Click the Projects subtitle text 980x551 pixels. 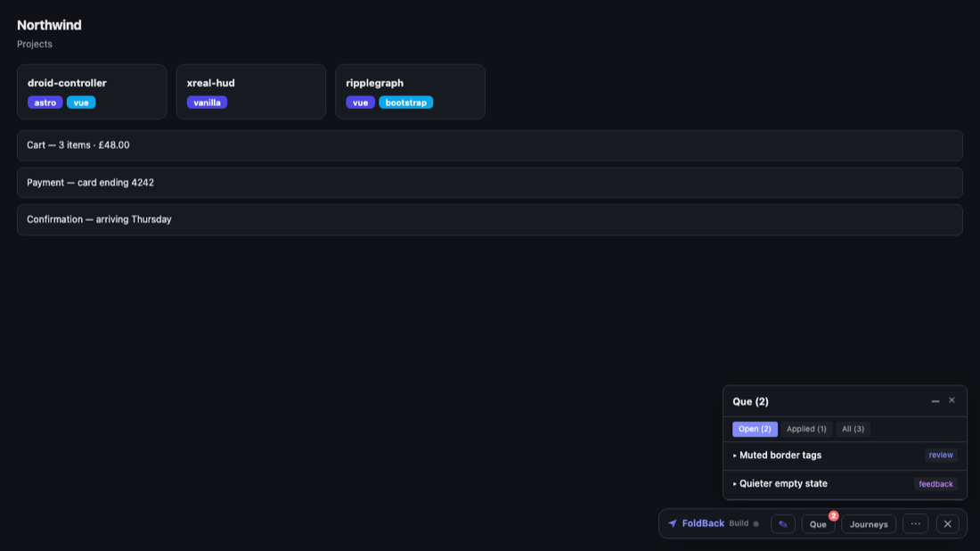(x=35, y=45)
